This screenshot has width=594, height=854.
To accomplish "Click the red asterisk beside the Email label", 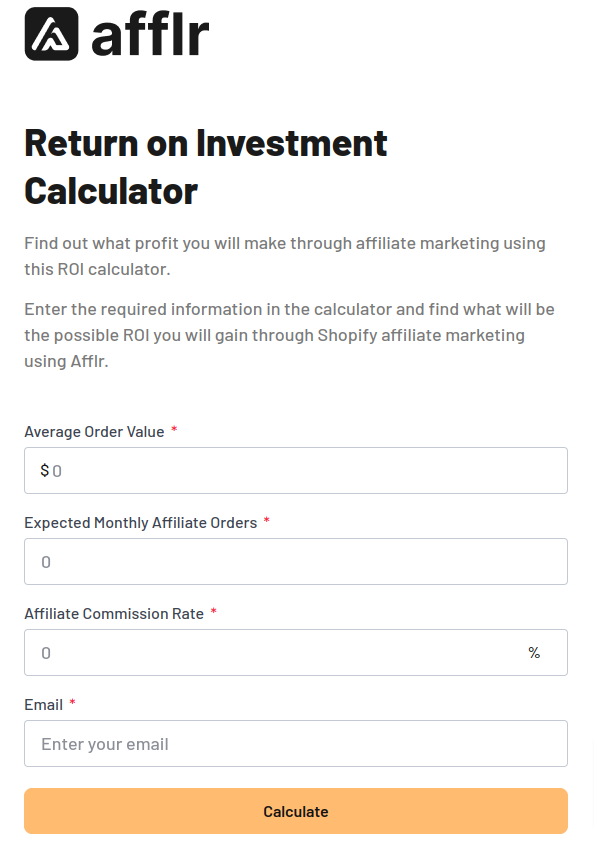I will coord(69,704).
